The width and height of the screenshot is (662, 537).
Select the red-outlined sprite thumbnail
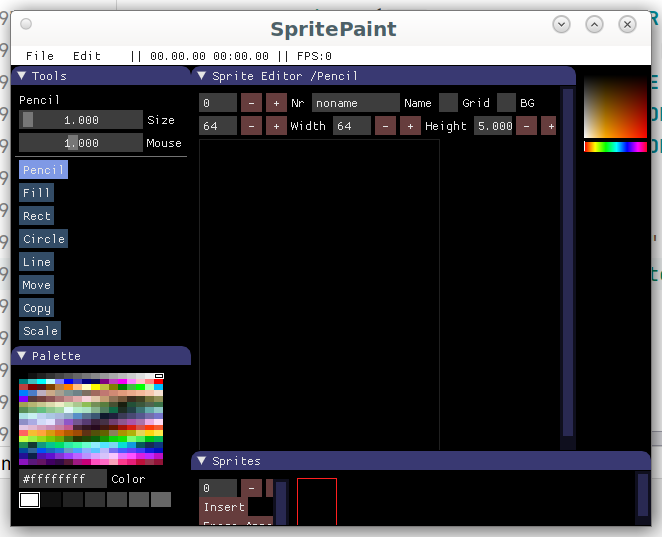coord(317,502)
